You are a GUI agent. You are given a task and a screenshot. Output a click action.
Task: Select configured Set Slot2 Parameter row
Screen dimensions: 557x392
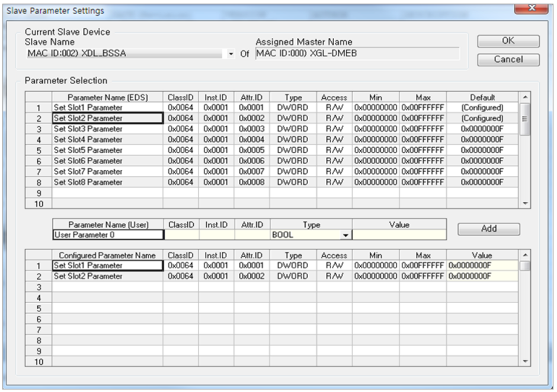[x=107, y=277]
